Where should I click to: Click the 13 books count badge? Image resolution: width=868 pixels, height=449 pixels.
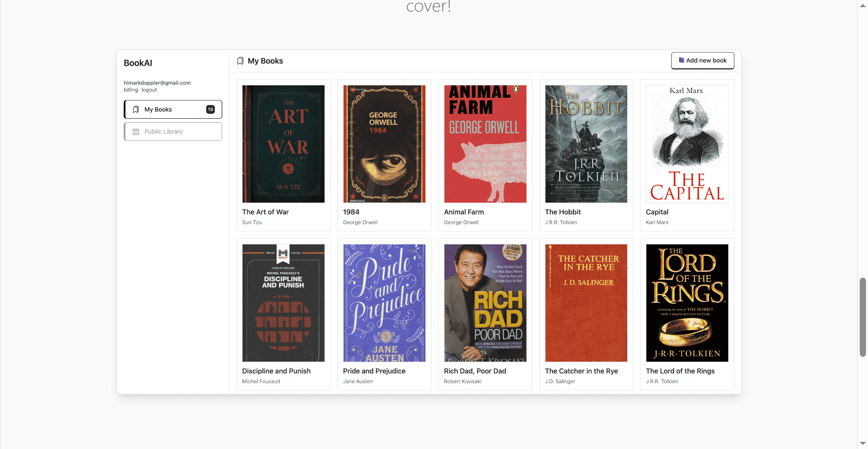(x=210, y=109)
